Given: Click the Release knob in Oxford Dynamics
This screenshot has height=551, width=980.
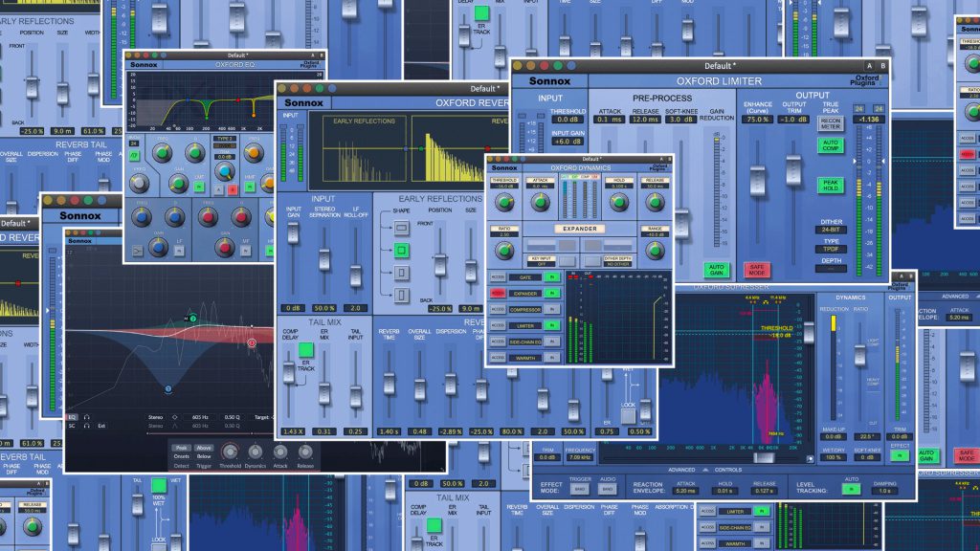Looking at the screenshot, I should tap(655, 202).
